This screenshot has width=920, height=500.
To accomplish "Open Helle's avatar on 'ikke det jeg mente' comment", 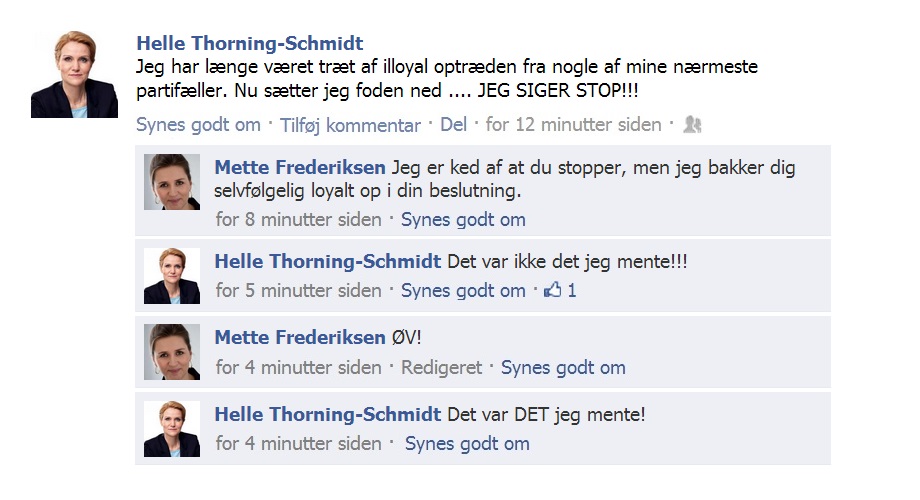I will click(x=172, y=276).
